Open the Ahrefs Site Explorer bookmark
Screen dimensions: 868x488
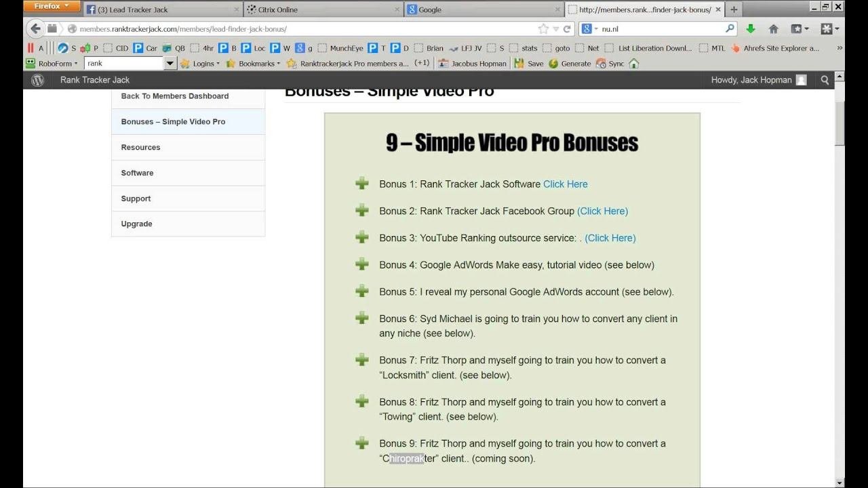click(775, 48)
